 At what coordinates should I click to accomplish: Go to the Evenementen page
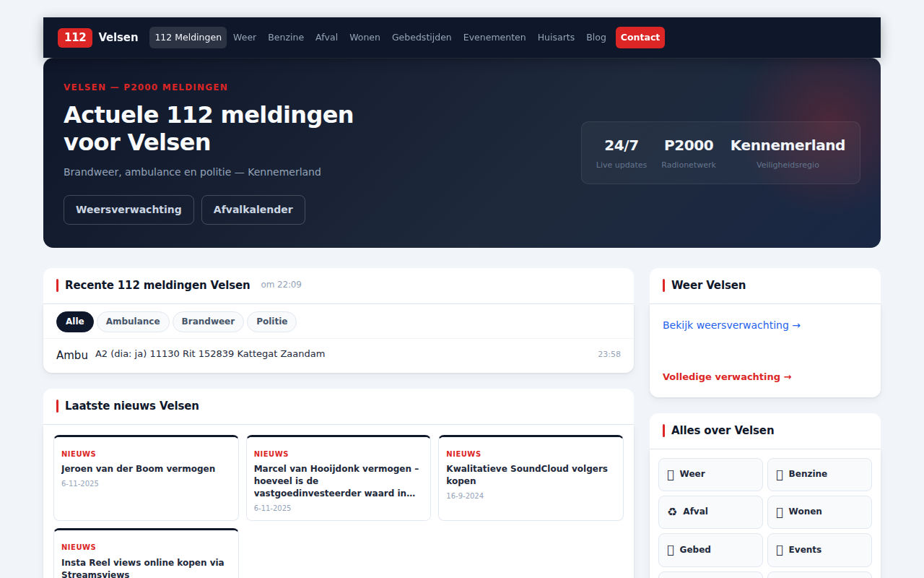[494, 38]
